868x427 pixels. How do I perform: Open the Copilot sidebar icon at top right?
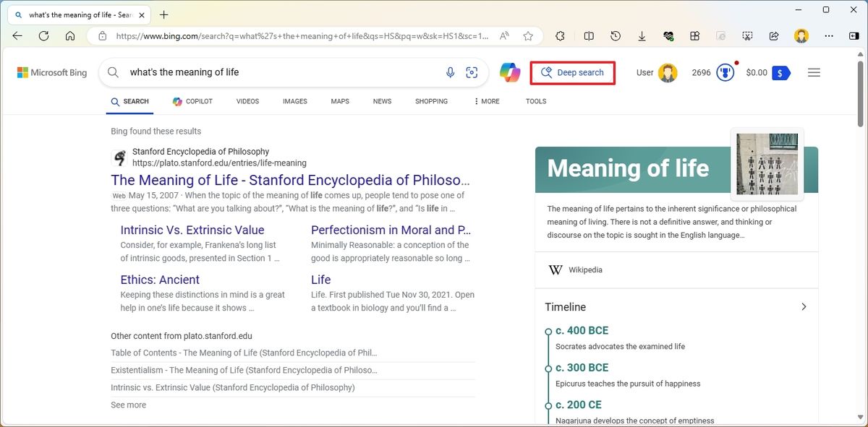tap(854, 35)
